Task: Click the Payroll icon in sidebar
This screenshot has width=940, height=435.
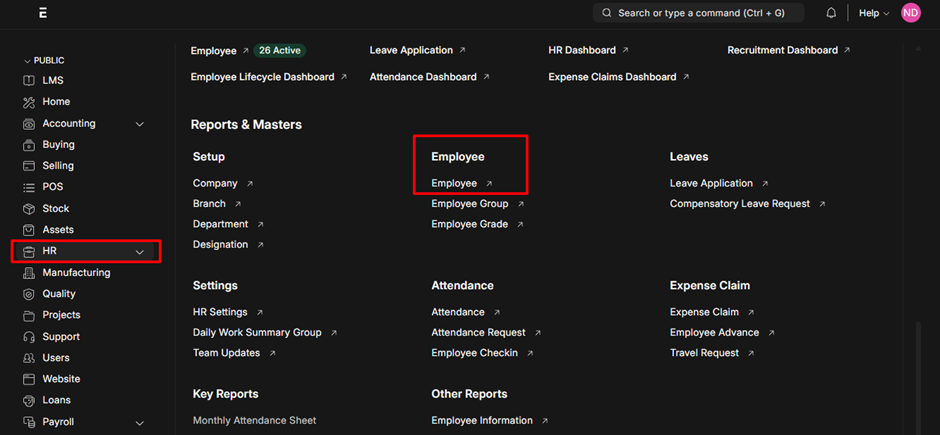Action: click(x=29, y=422)
